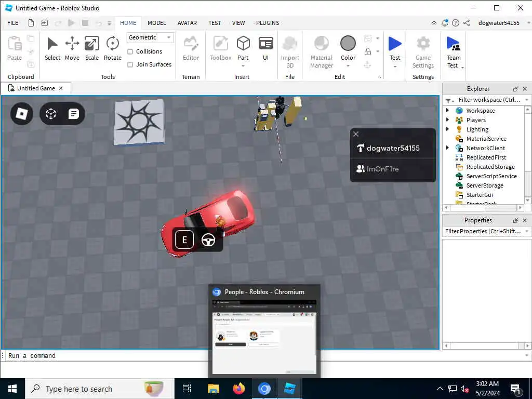Open the People - Roblox Chromium thumbnail
Image resolution: width=532 pixels, height=399 pixels.
pos(264,330)
